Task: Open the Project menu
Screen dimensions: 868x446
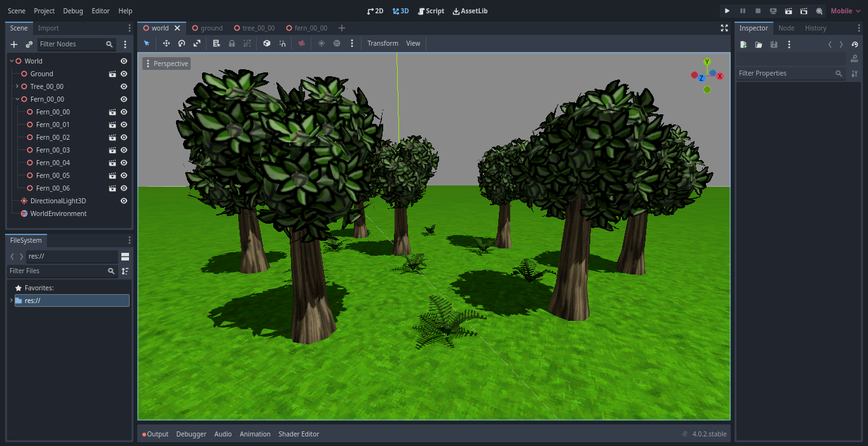Action: 44,11
